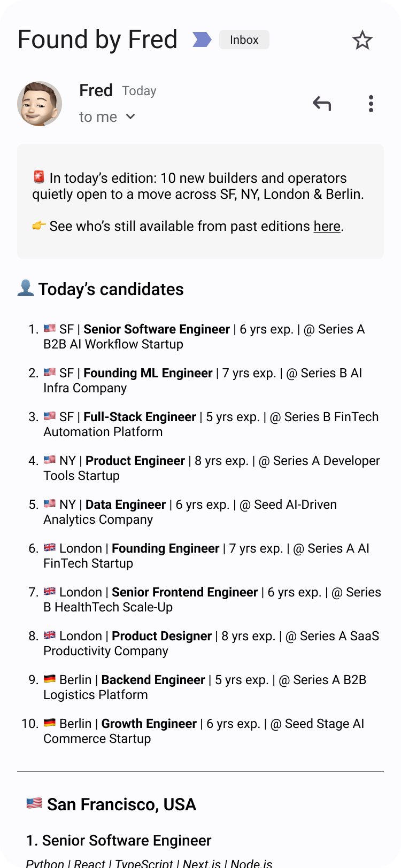Open Fred's profile avatar

[40, 104]
